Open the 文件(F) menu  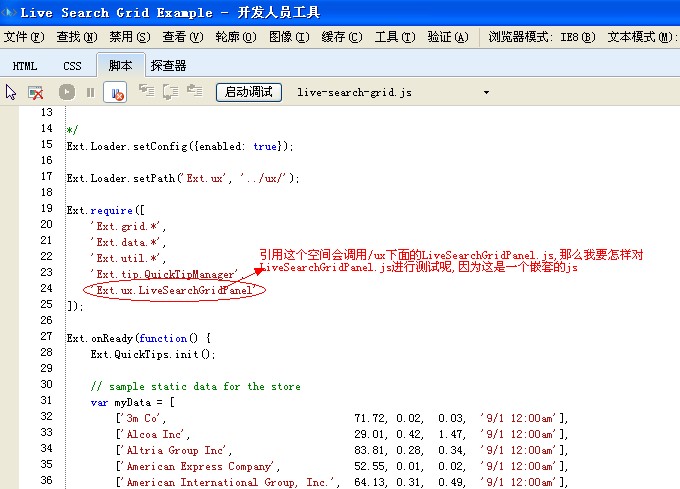[x=24, y=37]
